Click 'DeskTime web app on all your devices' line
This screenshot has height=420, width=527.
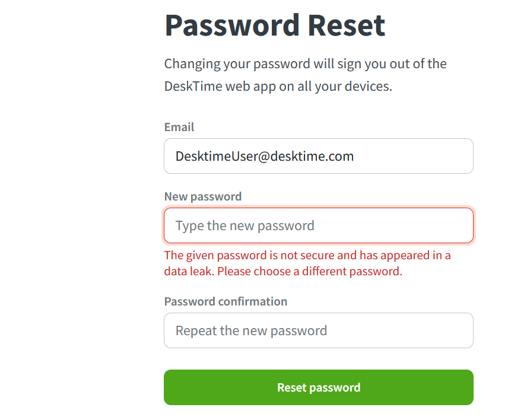point(278,86)
